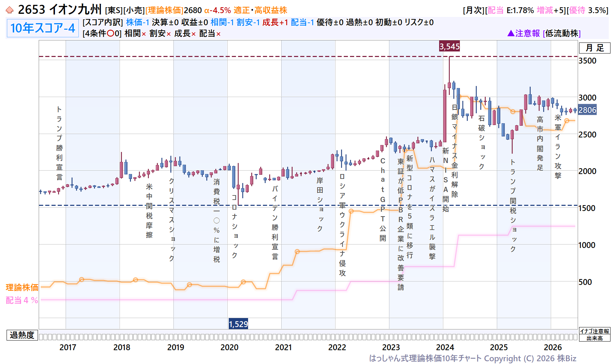Click the 3,545 high price label
The image size is (615, 364).
point(450,47)
